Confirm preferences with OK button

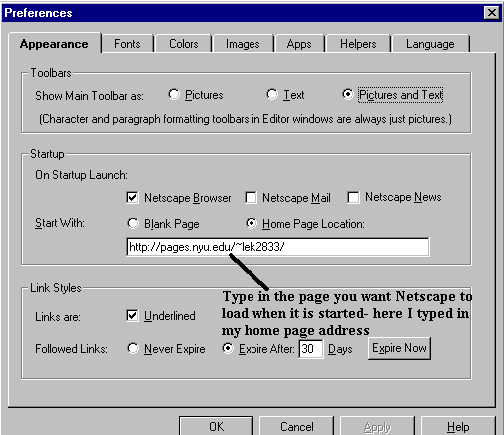point(217,426)
